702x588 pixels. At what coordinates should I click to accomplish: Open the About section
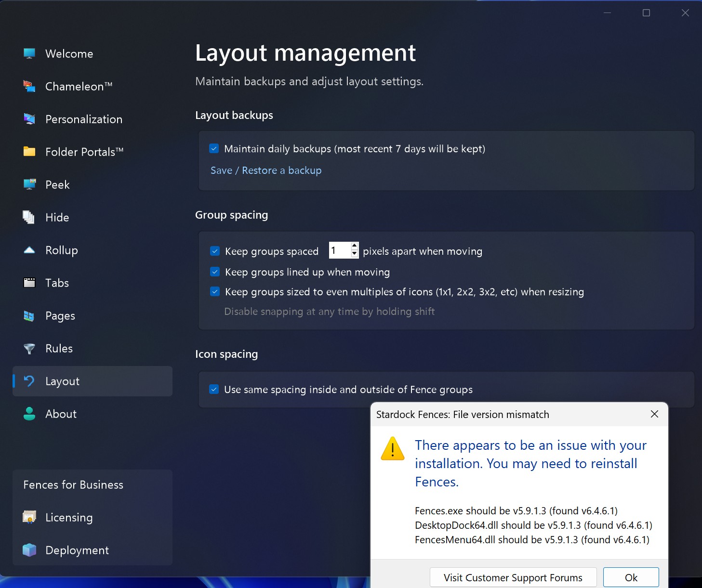(93, 414)
